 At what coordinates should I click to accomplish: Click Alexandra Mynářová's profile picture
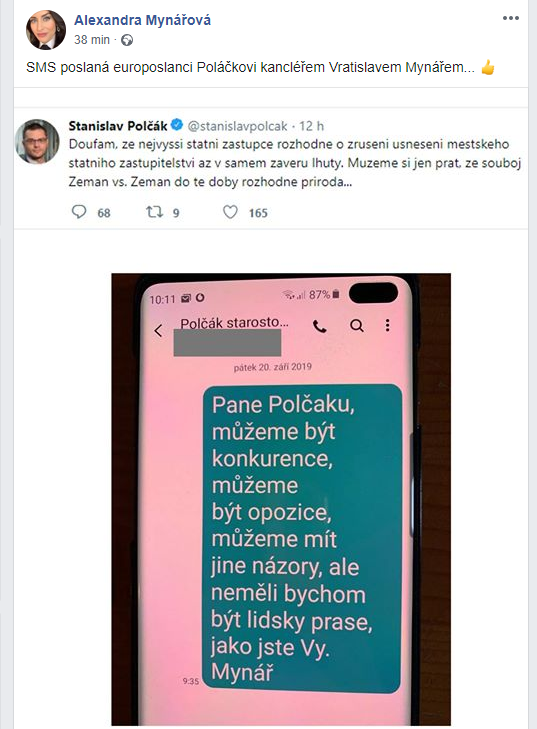(46, 30)
